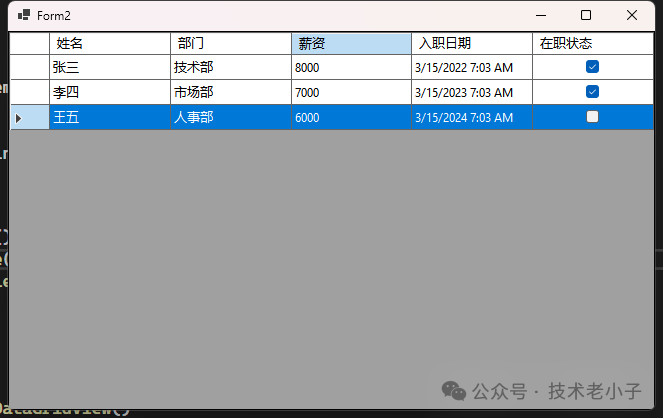The width and height of the screenshot is (663, 418).
Task: Select the 3/15/2022 7:03 AM date cell
Action: click(x=472, y=67)
